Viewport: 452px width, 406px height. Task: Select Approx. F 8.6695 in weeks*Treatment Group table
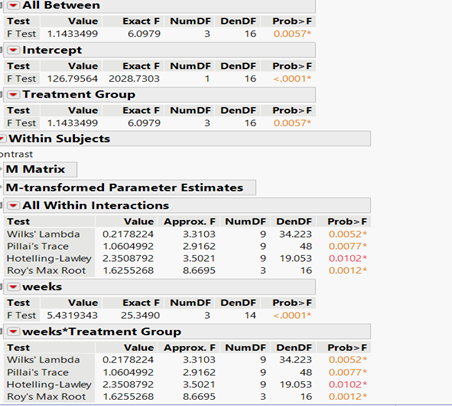click(199, 397)
